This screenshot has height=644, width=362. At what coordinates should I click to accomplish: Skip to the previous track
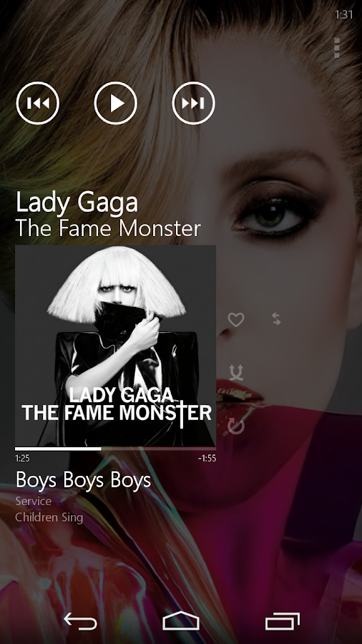tap(37, 103)
